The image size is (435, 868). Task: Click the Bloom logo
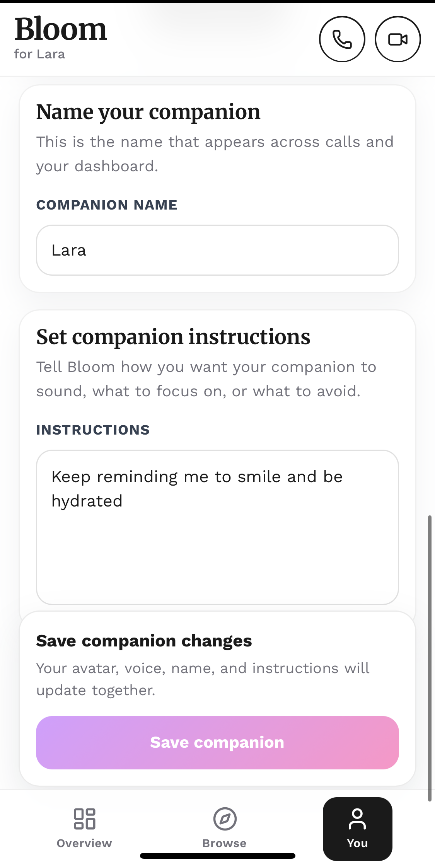click(61, 29)
